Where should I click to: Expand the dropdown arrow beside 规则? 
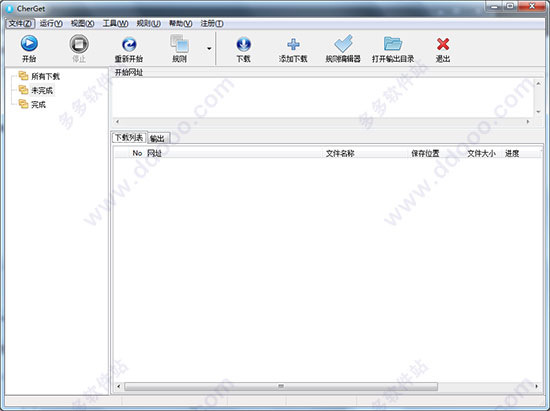pos(209,48)
